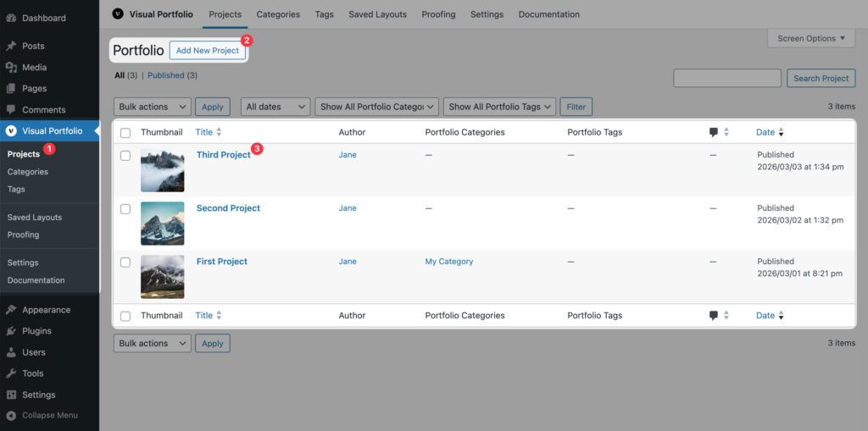Click the Collapse Menu arrow icon
This screenshot has height=431, width=868.
11,416
